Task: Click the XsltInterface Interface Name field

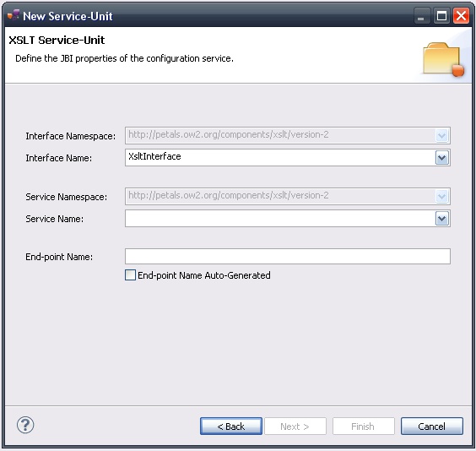Action: coord(280,157)
